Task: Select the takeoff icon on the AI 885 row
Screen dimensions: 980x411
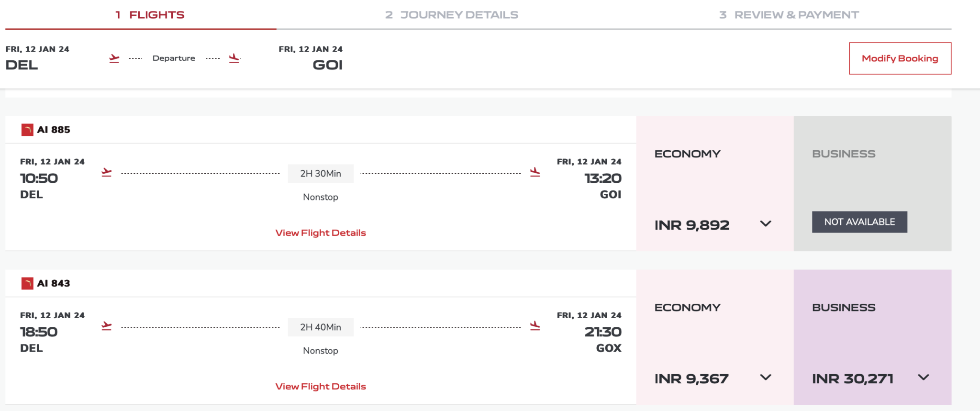Action: 106,172
